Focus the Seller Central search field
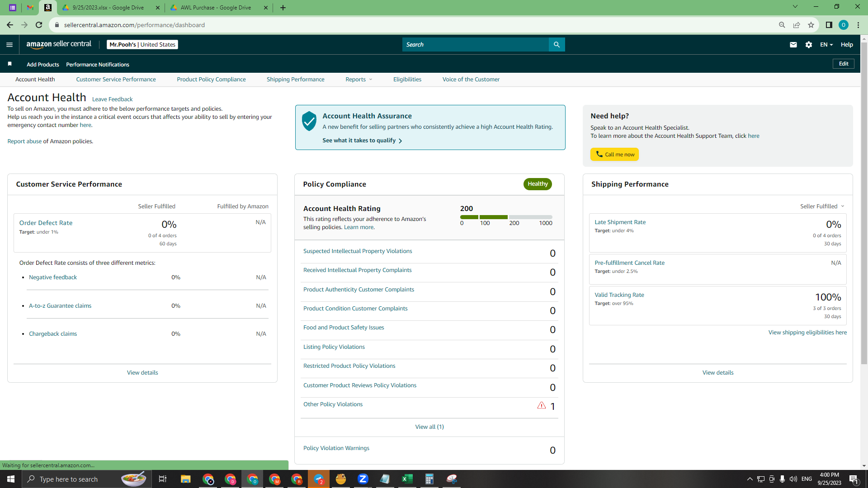This screenshot has width=868, height=488. [x=475, y=45]
